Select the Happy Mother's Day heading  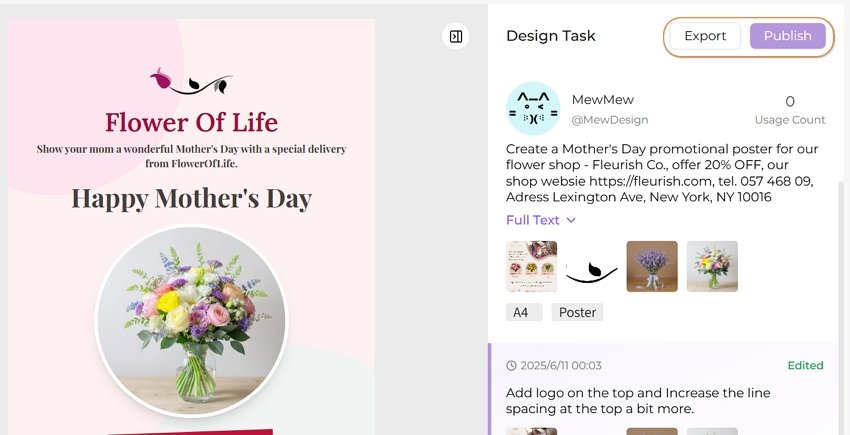[191, 199]
